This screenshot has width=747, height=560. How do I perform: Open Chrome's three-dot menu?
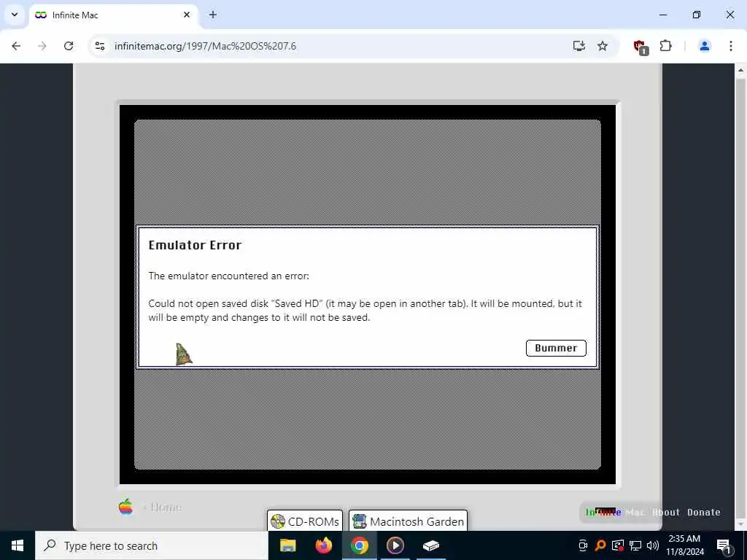tap(731, 46)
